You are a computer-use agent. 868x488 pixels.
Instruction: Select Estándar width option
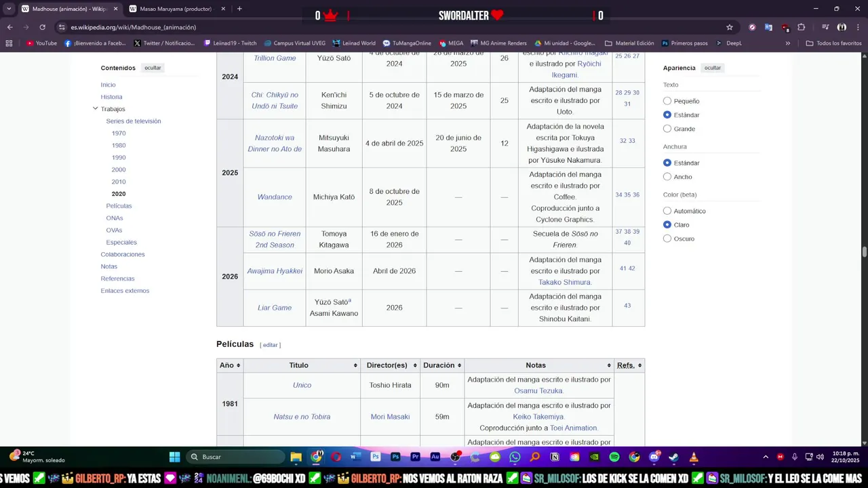(667, 163)
